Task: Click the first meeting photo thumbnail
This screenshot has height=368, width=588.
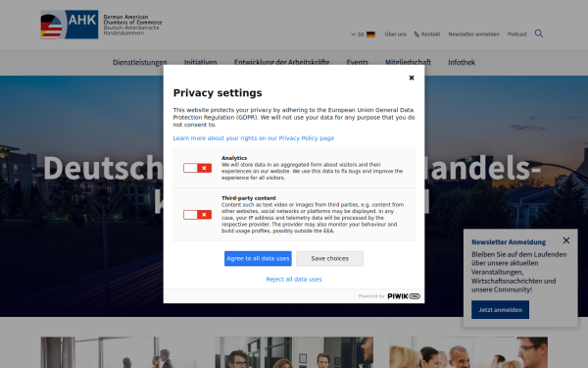Action: coord(120,352)
